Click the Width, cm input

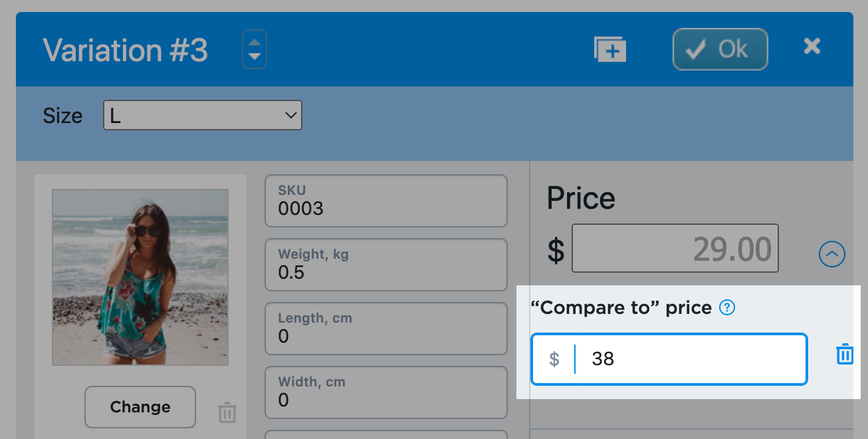tap(385, 392)
